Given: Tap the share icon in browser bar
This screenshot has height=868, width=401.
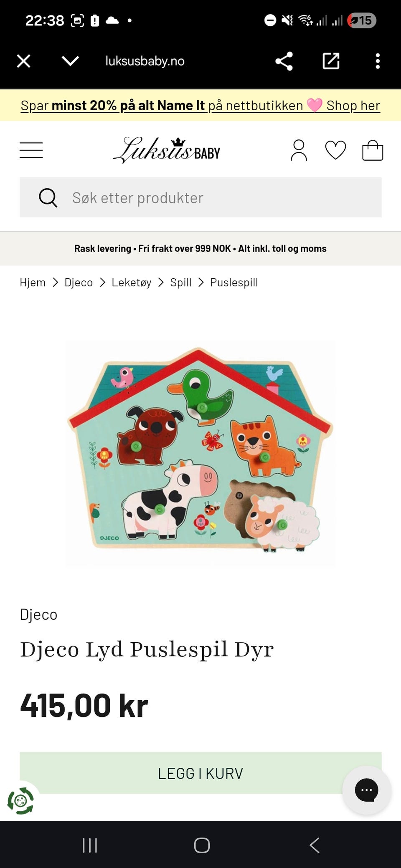Looking at the screenshot, I should coord(284,61).
